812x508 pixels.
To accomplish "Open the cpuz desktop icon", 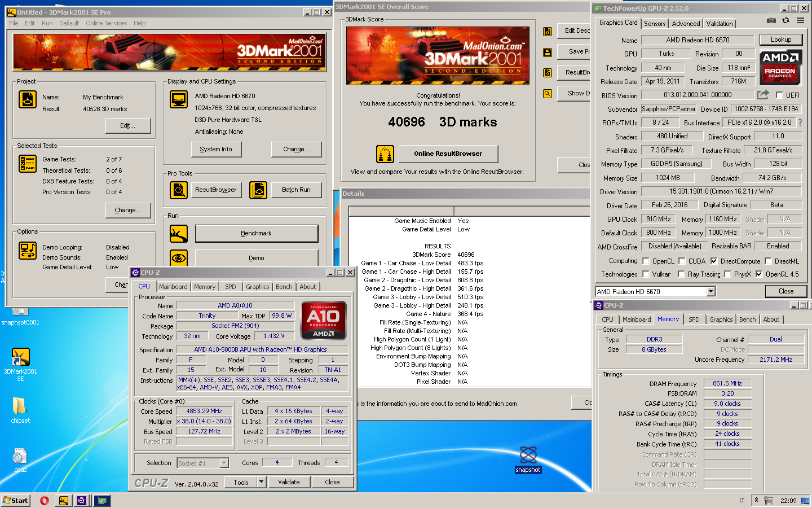I will pos(20,459).
